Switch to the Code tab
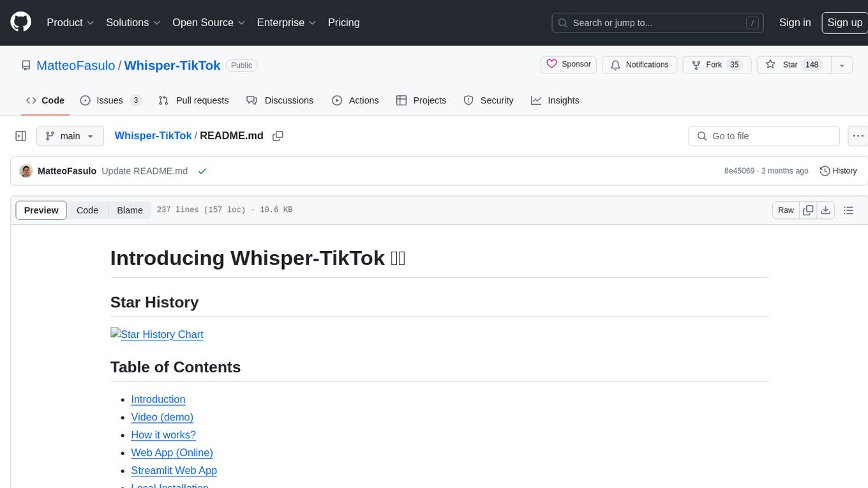 pos(45,100)
